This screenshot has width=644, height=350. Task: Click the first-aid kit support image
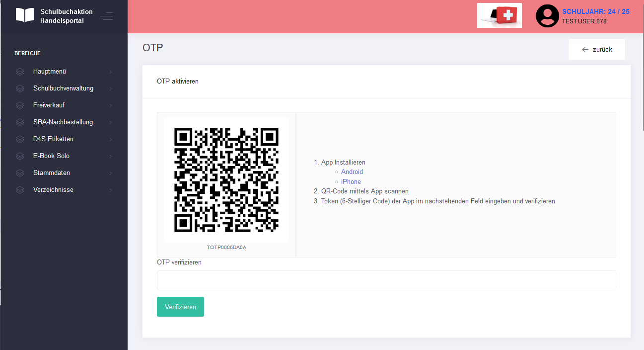point(500,15)
